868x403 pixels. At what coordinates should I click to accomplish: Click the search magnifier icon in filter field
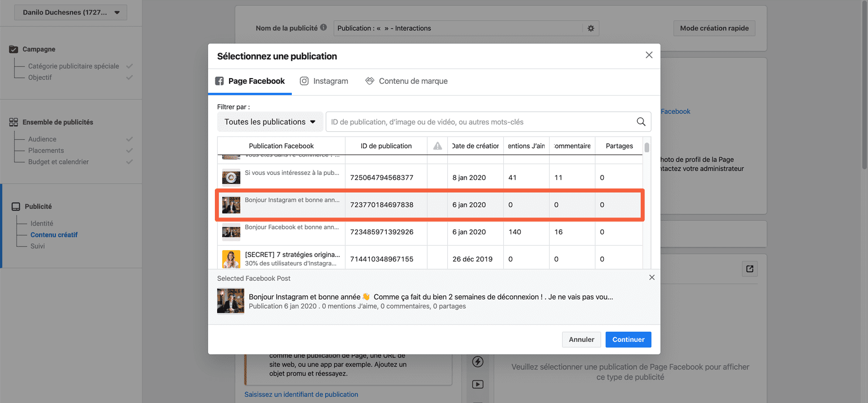click(x=641, y=122)
